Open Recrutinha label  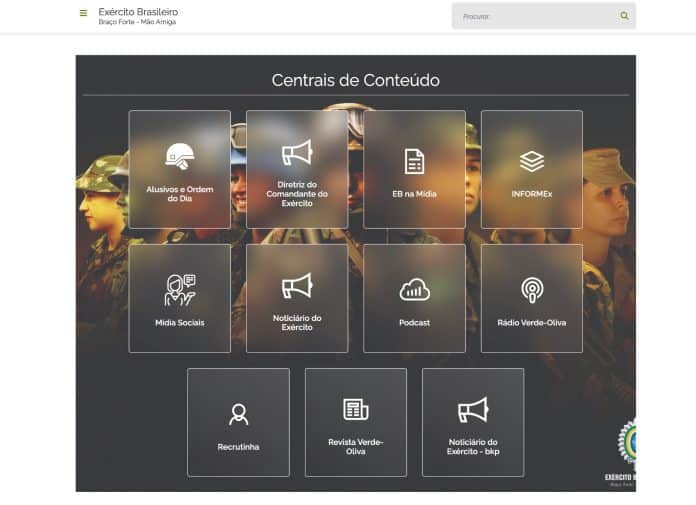coord(238,447)
